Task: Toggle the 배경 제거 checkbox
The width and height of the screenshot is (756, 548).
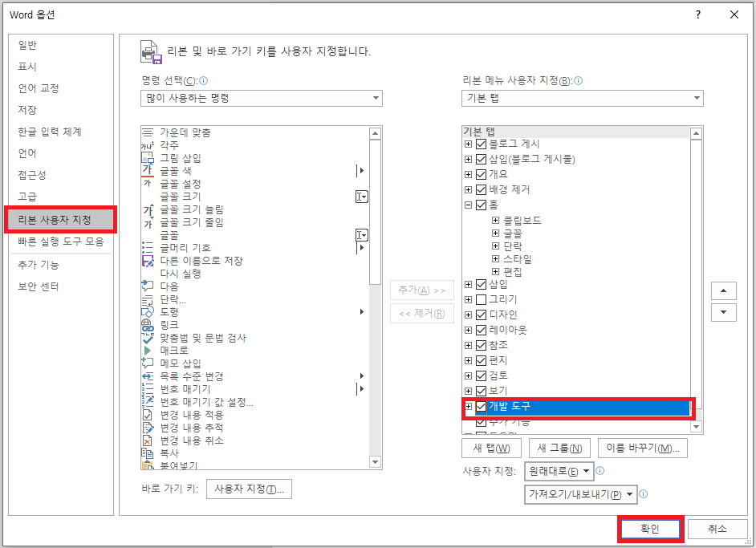Action: click(481, 189)
